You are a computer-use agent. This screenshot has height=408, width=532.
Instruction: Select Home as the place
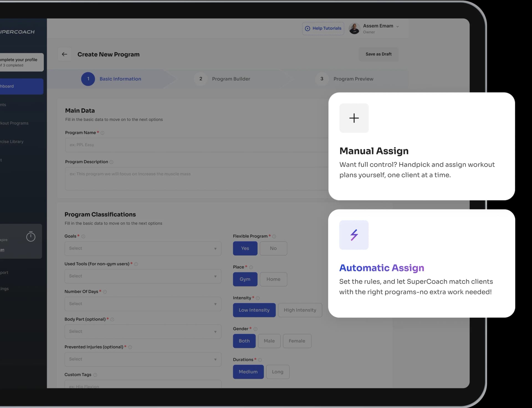pyautogui.click(x=273, y=279)
